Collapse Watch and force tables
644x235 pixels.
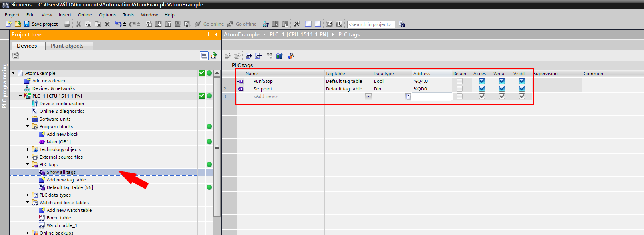click(28, 203)
